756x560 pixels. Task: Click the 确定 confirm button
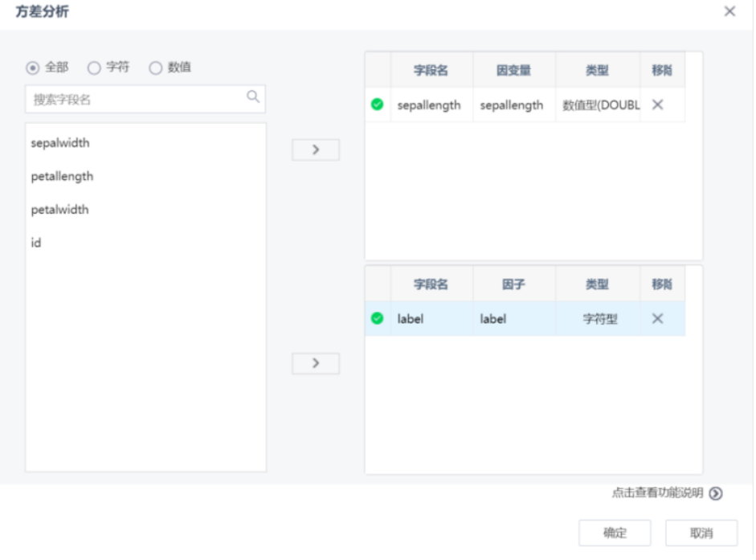click(x=615, y=532)
